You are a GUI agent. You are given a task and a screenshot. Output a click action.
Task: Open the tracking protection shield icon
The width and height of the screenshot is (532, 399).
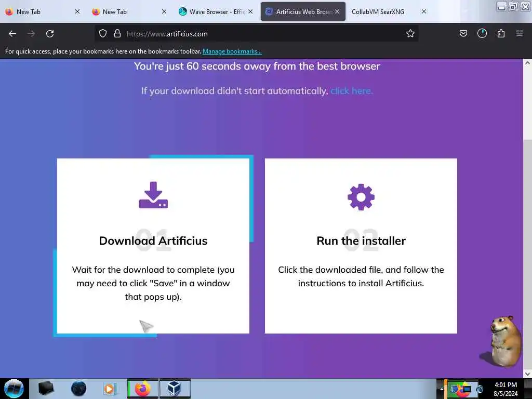click(x=103, y=34)
